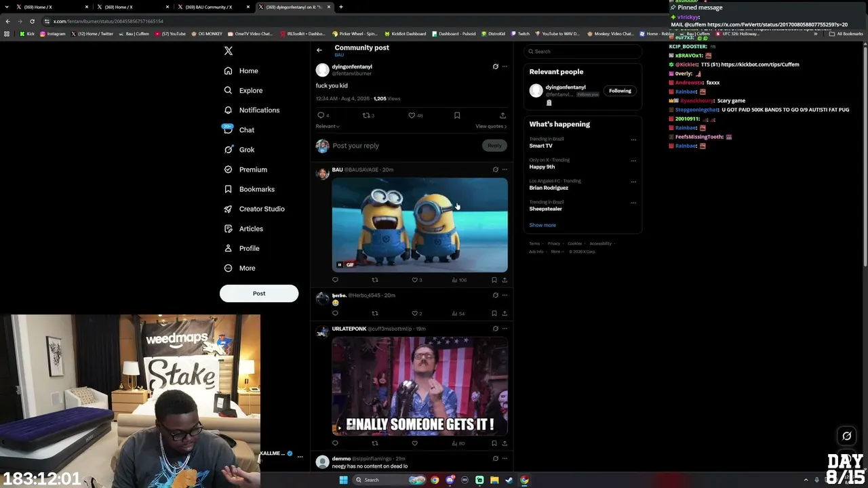Screen dimensions: 868x488
Task: Bookmark dyingonfentanyl's main post
Action: tap(457, 115)
